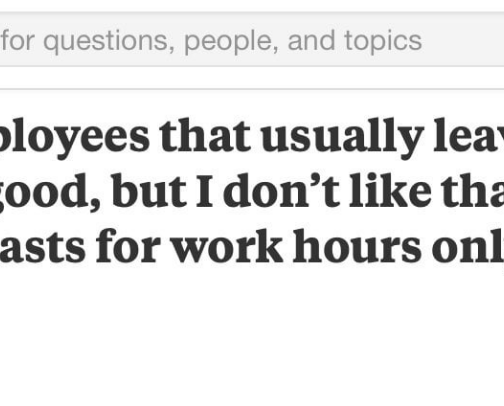Viewport: 504px width, 406px height.
Task: Click the bold word 'like' in title
Action: 390,190
